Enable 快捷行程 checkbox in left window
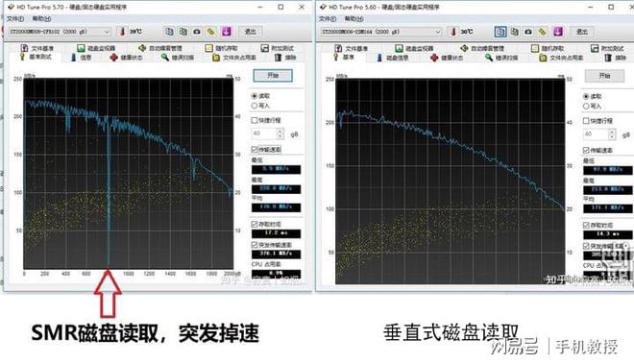Screen dimensions: 634x364 coord(255,120)
